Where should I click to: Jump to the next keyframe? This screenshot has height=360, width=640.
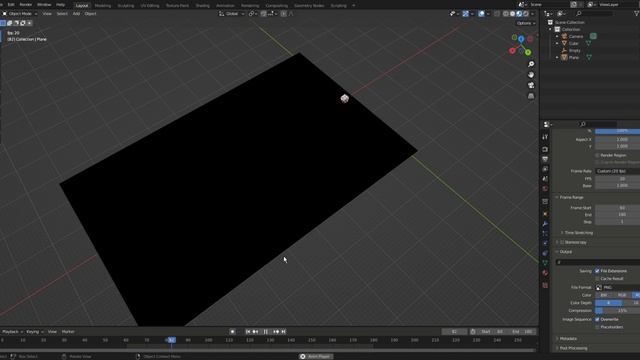(276, 332)
